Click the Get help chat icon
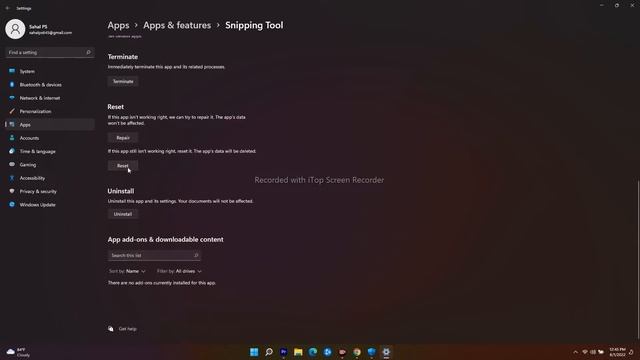 coord(111,329)
